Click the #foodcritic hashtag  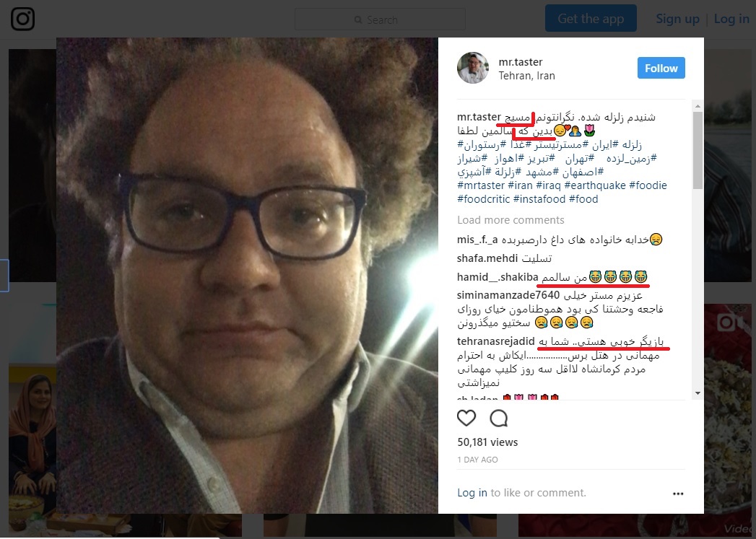tap(484, 199)
